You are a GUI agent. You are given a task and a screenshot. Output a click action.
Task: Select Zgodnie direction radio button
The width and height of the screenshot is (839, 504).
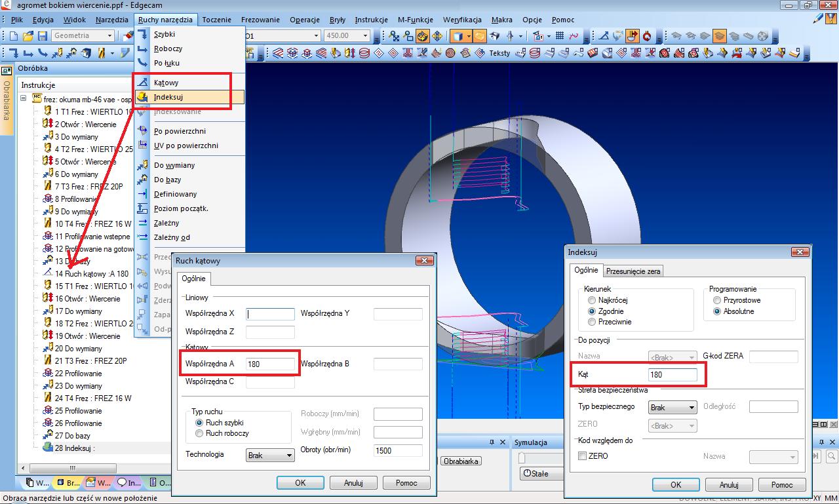pyautogui.click(x=592, y=311)
